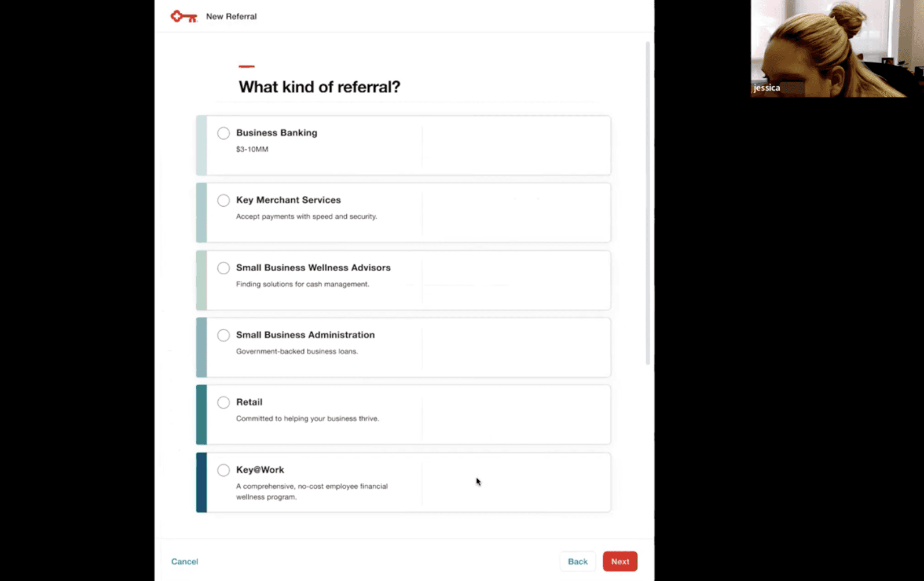The width and height of the screenshot is (924, 581).
Task: Click the Key Merchant Services card
Action: (x=403, y=212)
